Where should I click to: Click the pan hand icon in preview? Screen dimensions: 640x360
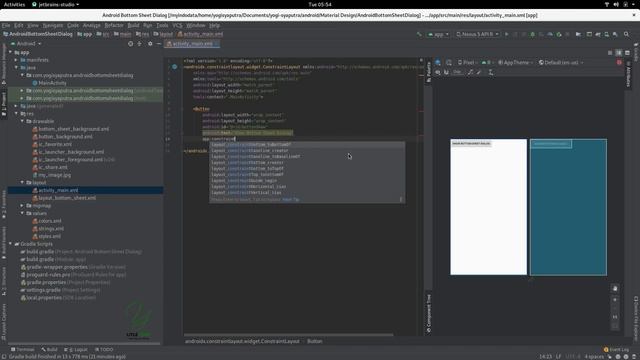point(615,288)
